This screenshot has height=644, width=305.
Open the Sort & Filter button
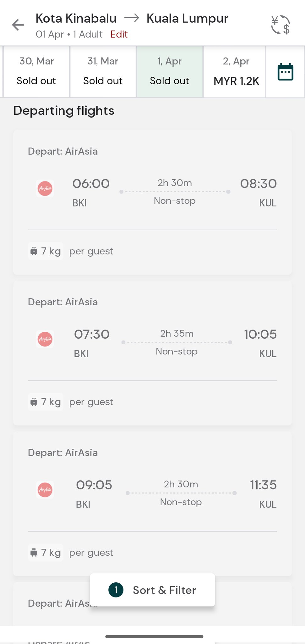coord(153,590)
